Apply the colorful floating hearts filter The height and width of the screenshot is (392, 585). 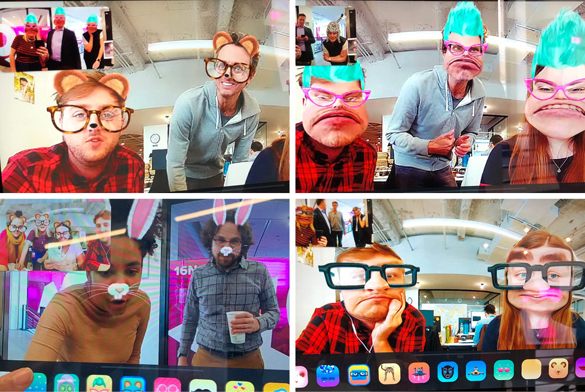pyautogui.click(x=239, y=387)
